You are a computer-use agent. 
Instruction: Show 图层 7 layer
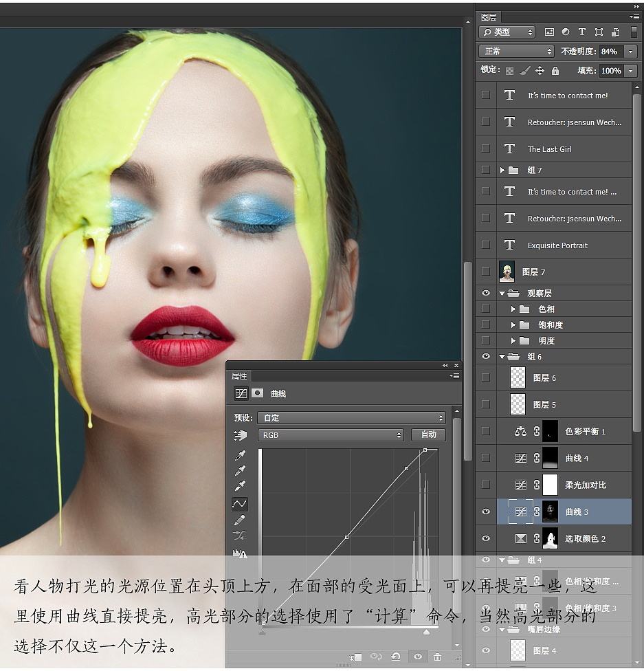(x=486, y=272)
